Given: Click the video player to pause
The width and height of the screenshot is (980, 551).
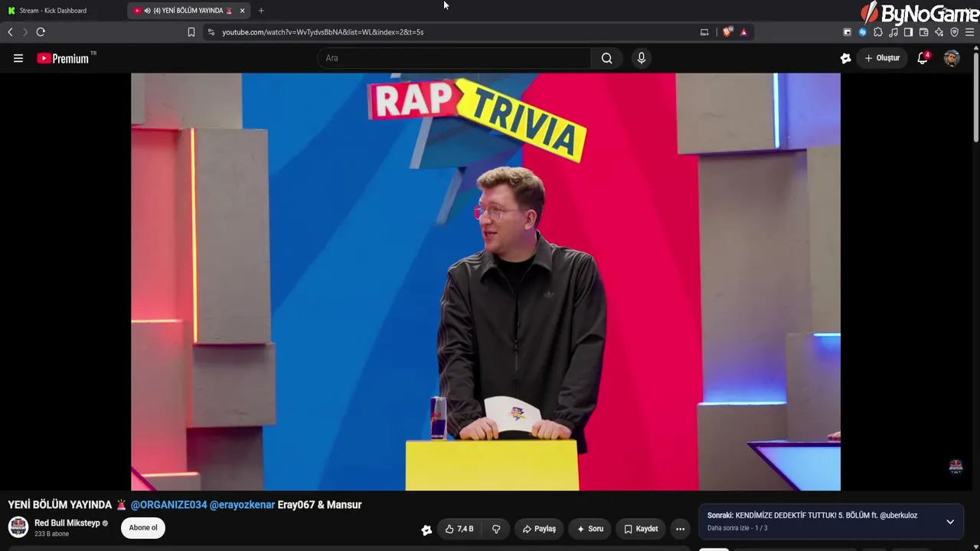Looking at the screenshot, I should 485,282.
